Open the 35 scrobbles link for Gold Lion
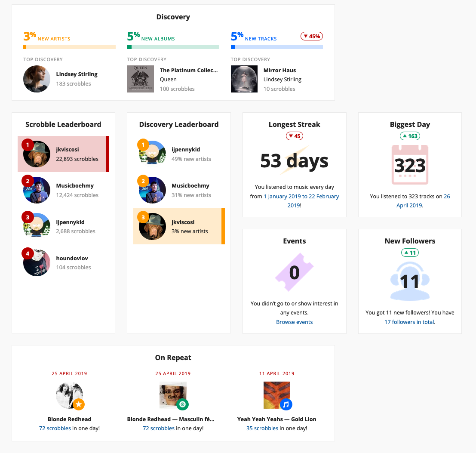The width and height of the screenshot is (476, 453). pyautogui.click(x=262, y=428)
